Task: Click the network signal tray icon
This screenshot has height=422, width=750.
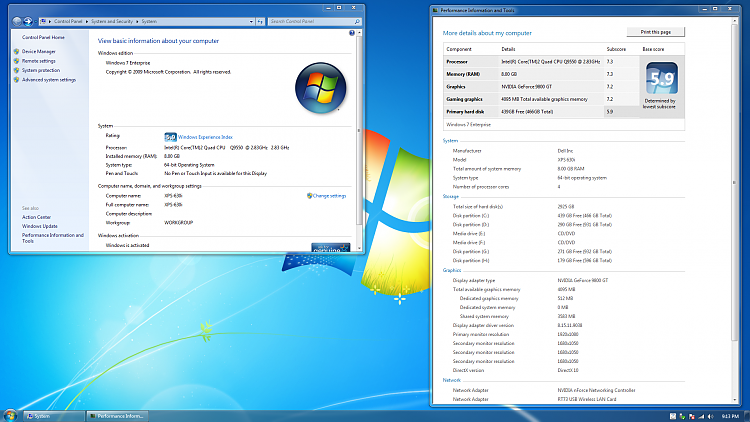Action: click(x=701, y=417)
